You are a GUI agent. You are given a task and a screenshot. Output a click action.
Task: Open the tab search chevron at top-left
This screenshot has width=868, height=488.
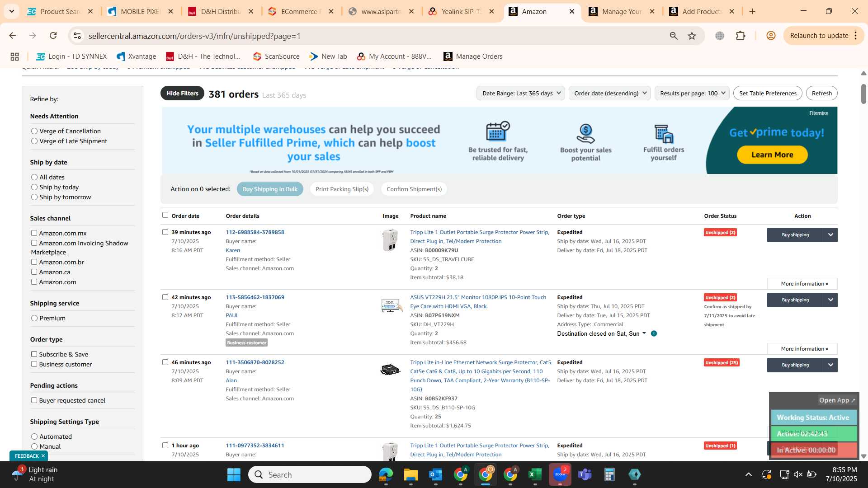click(x=11, y=11)
